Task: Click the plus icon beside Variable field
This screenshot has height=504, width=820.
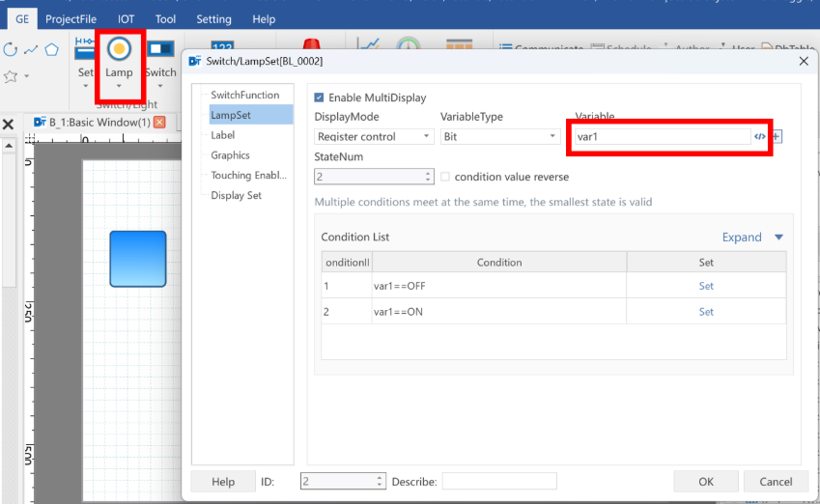Action: coord(777,136)
